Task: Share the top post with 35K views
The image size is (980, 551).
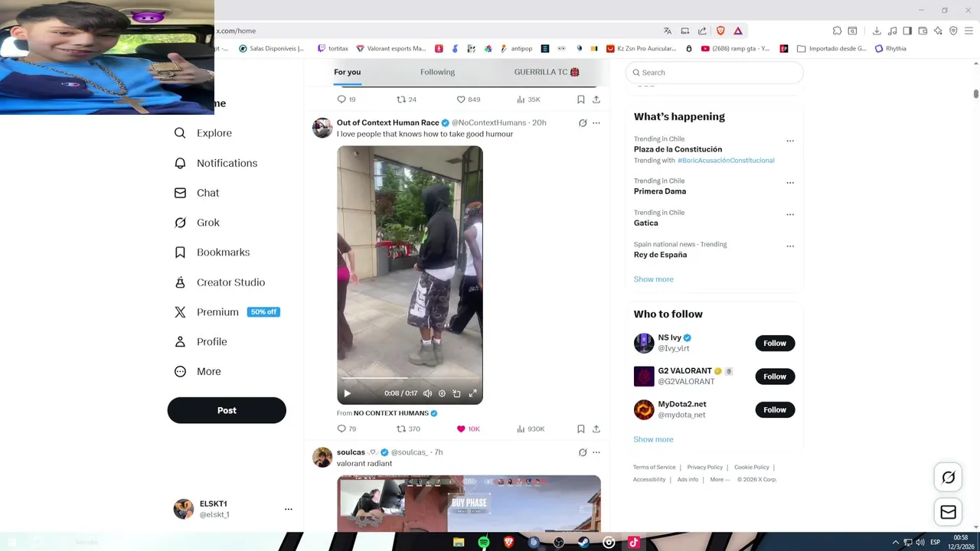Action: tap(596, 99)
